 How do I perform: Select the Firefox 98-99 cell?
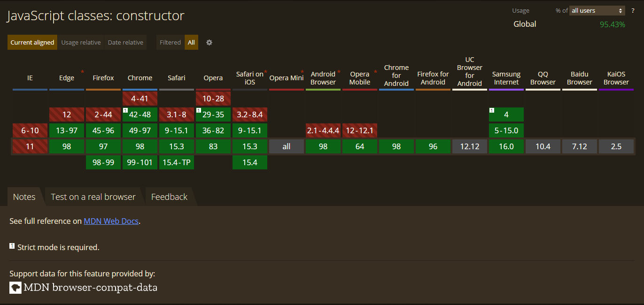point(103,162)
